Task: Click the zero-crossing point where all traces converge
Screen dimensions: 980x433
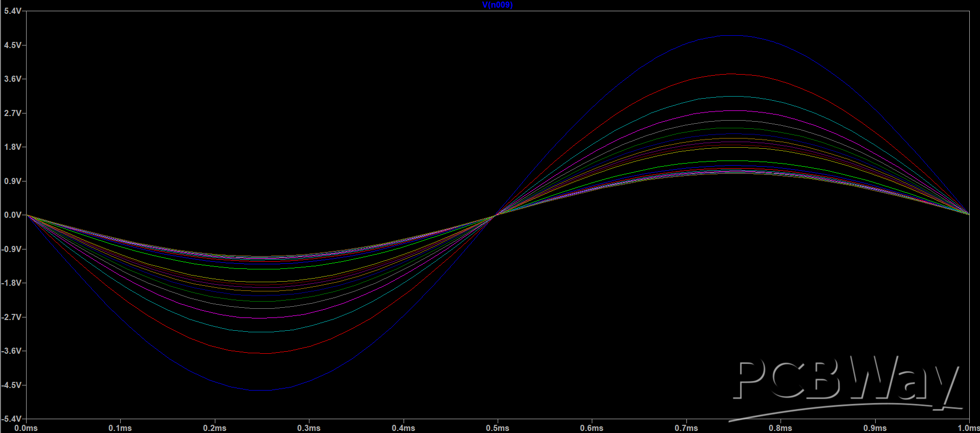Action: [x=495, y=215]
